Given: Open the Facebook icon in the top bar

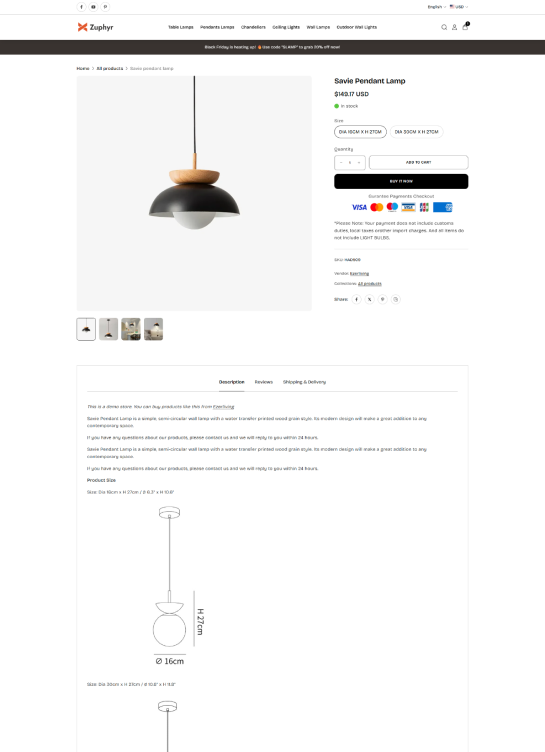Looking at the screenshot, I should (x=82, y=7).
